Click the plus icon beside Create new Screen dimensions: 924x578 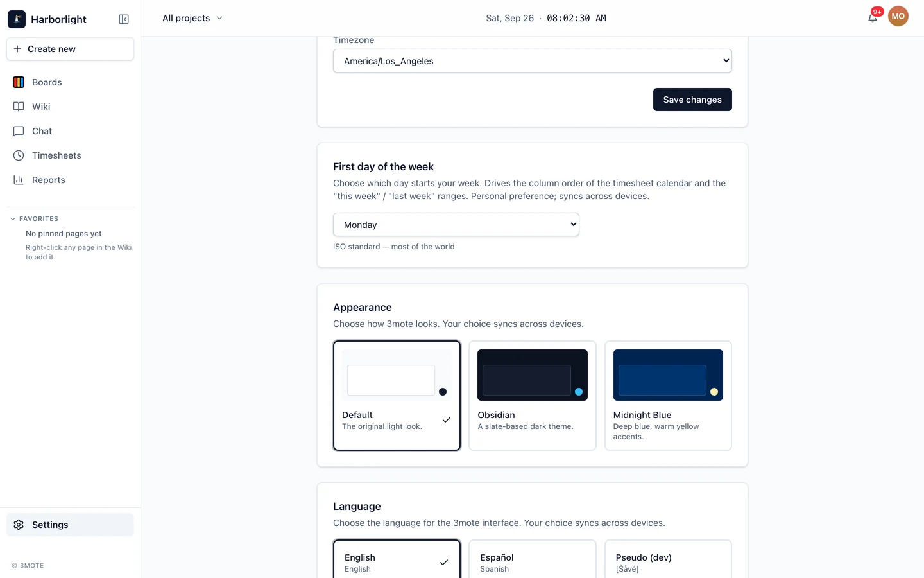tap(17, 49)
